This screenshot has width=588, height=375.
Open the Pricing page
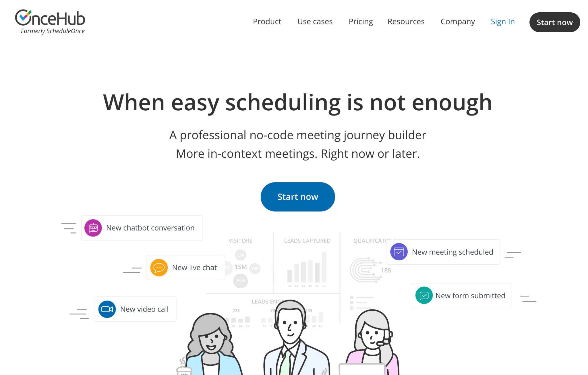pyautogui.click(x=360, y=22)
